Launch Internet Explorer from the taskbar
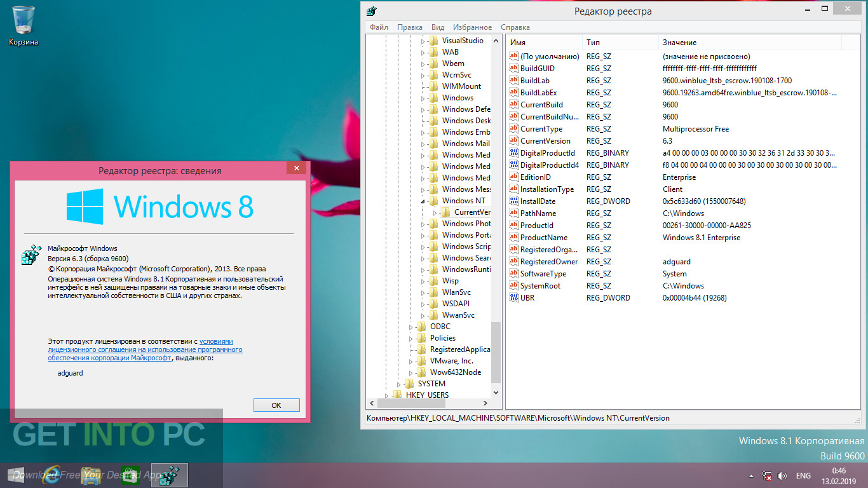This screenshot has width=868, height=488. [53, 475]
